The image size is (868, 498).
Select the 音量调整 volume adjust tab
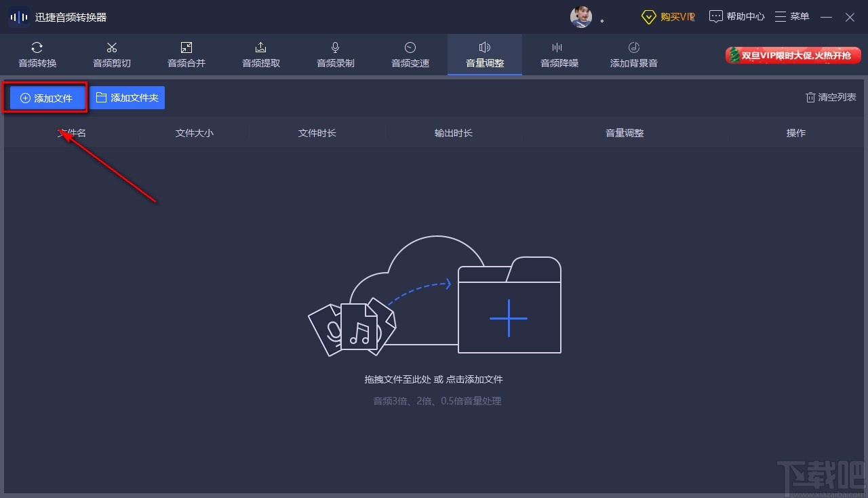(x=484, y=54)
